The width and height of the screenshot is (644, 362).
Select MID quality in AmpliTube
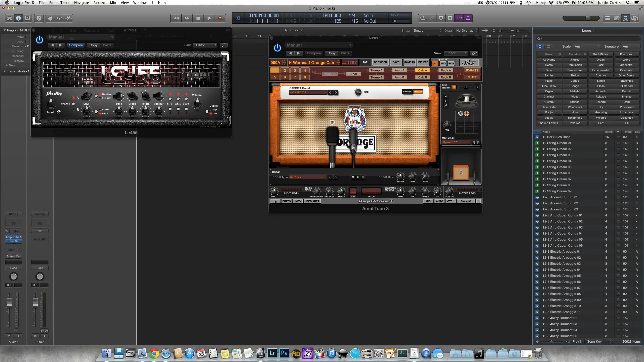click(443, 63)
